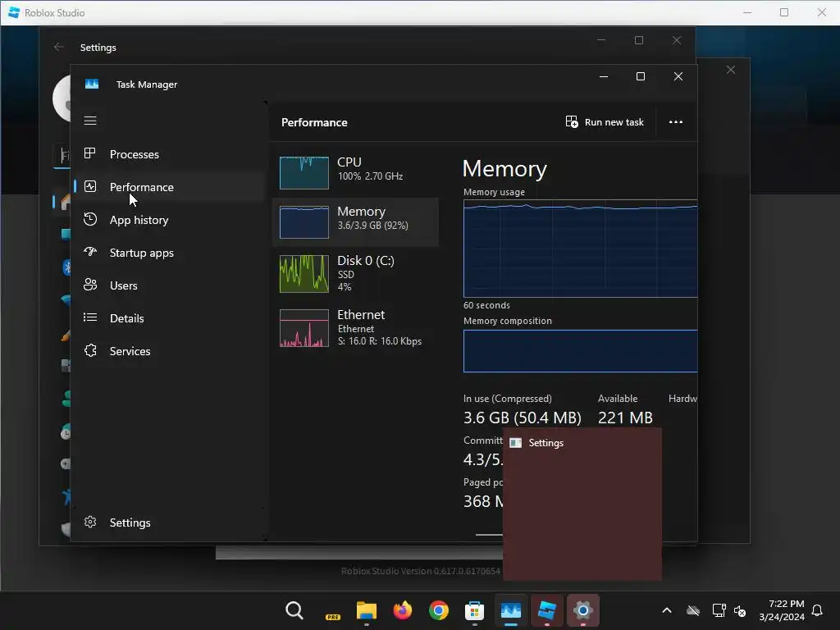Click Settings gear taskbar icon
The height and width of the screenshot is (630, 840).
click(583, 610)
